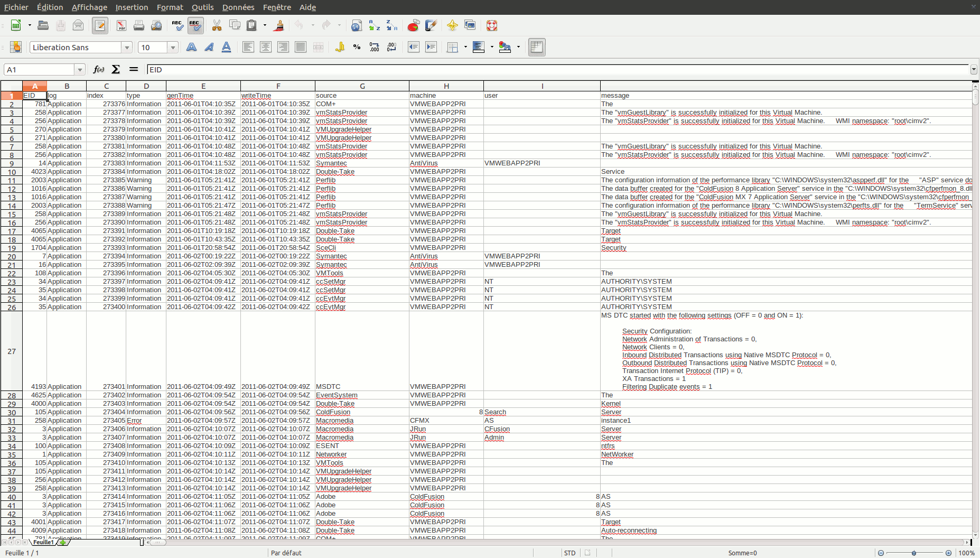Image resolution: width=980 pixels, height=558 pixels.
Task: Sort the data ascending A to Z
Action: tap(374, 25)
